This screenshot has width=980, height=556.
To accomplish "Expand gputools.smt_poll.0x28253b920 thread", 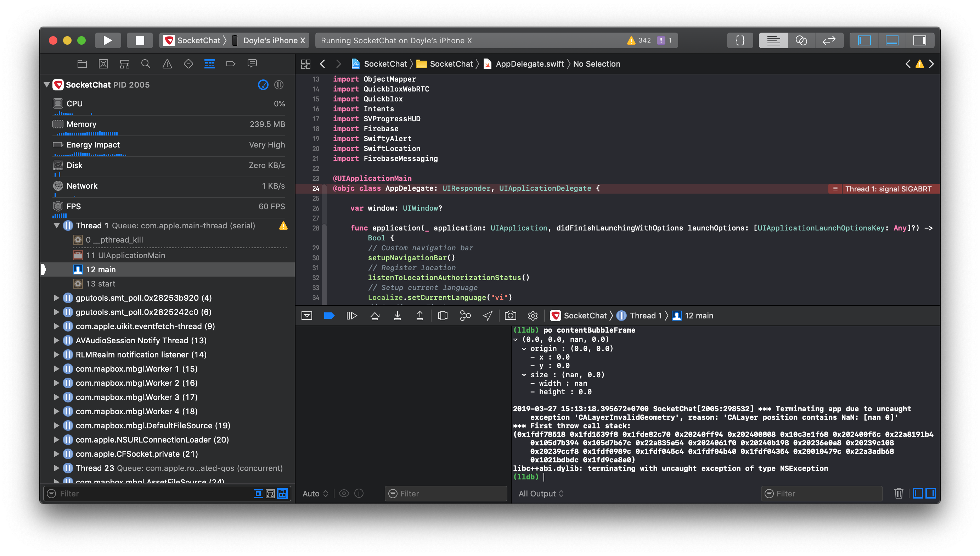I will [x=56, y=298].
